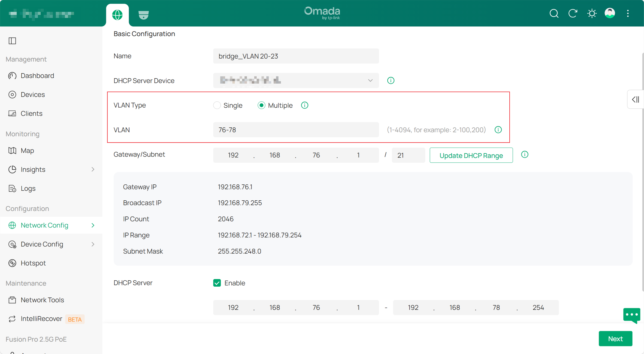Viewport: 644px width, 354px height.
Task: Click Update DHCP Range button
Action: pyautogui.click(x=471, y=155)
